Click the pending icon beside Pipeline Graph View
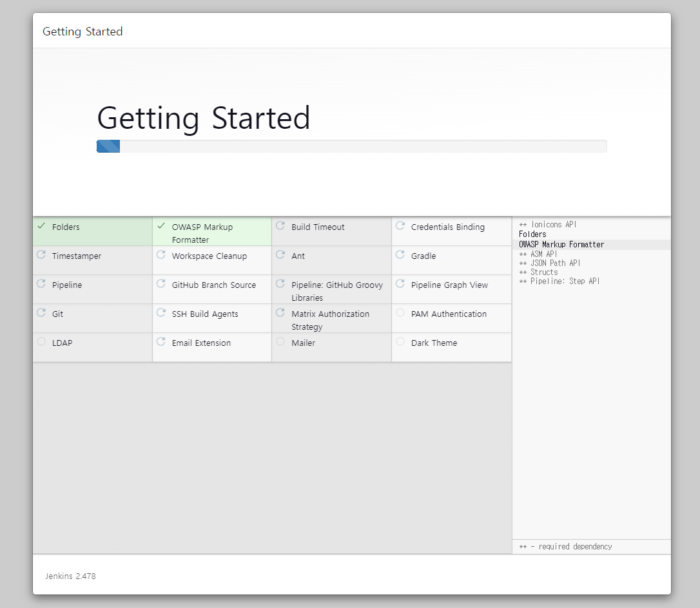Image resolution: width=700 pixels, height=608 pixels. (400, 283)
